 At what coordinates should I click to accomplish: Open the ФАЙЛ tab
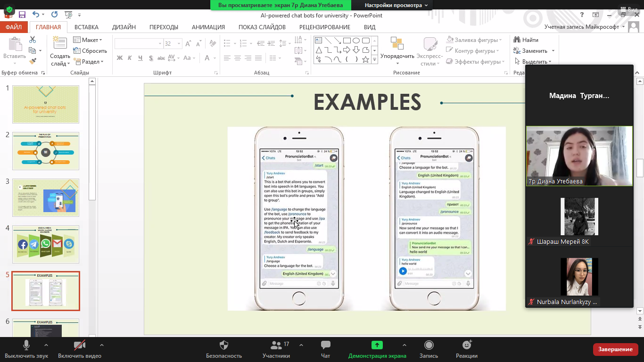[x=14, y=27]
